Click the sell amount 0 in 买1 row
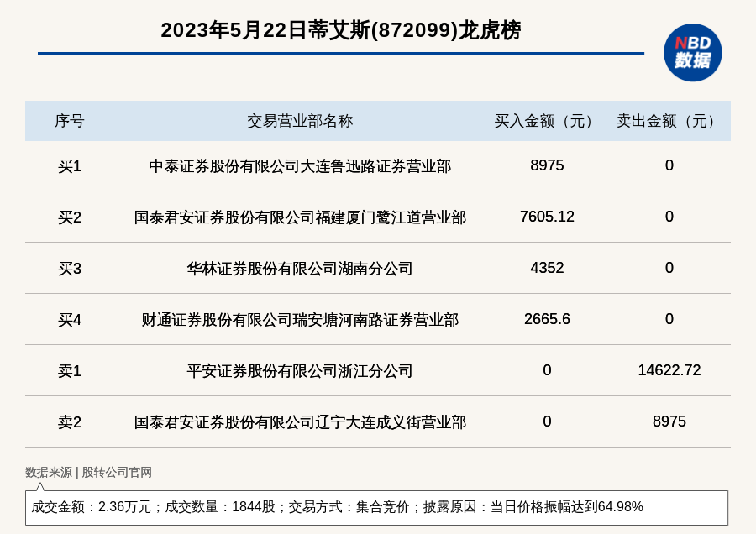Screen dimensions: 756x534 coord(669,165)
